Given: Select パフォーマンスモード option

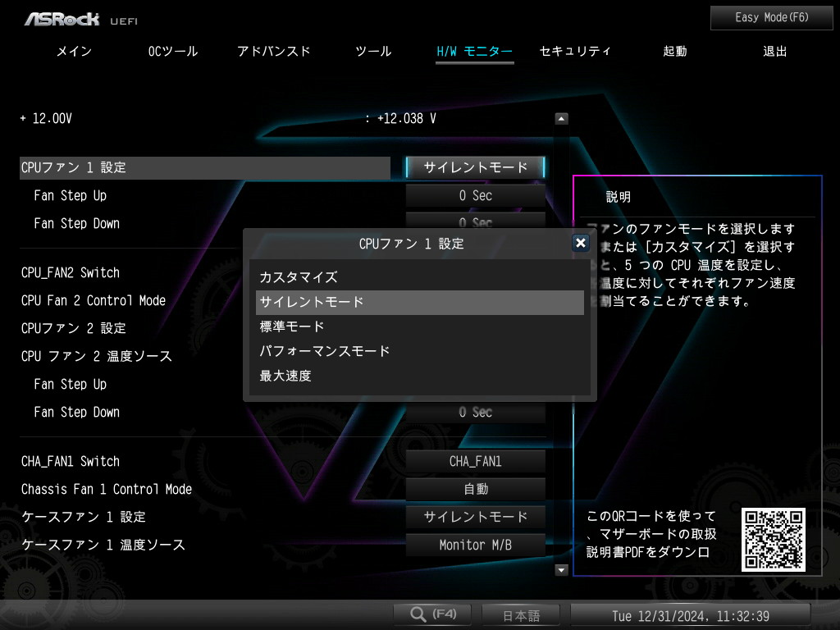Looking at the screenshot, I should click(x=419, y=351).
